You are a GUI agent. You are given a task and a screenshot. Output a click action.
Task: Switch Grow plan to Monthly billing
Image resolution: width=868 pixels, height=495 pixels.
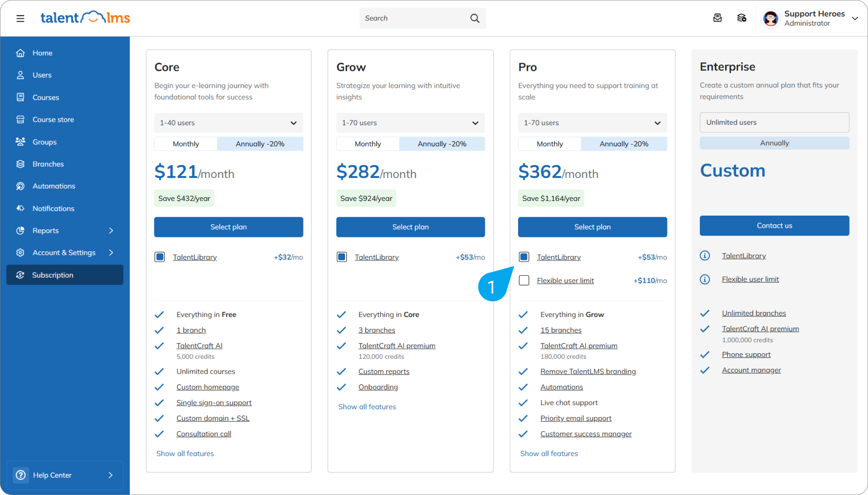(x=368, y=144)
